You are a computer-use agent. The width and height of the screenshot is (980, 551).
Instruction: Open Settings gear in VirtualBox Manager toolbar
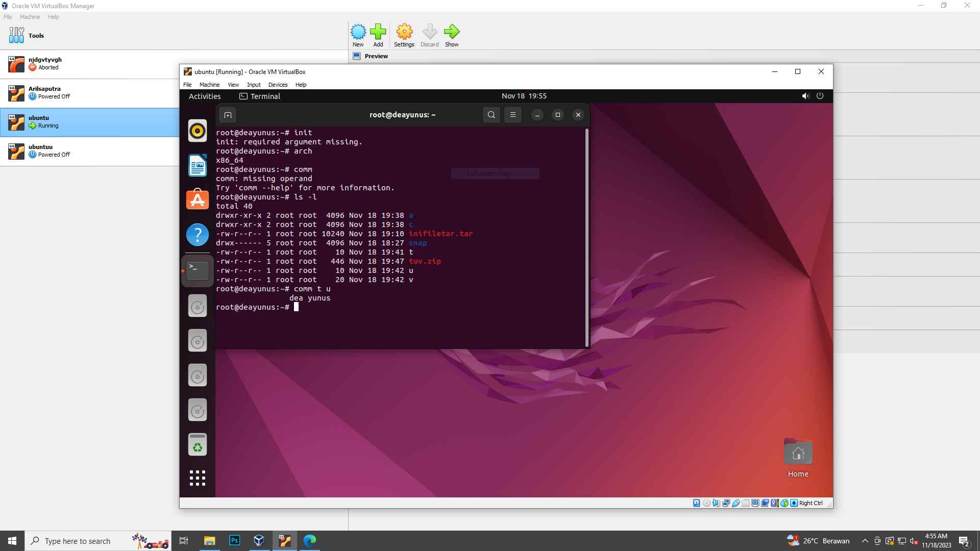click(404, 35)
